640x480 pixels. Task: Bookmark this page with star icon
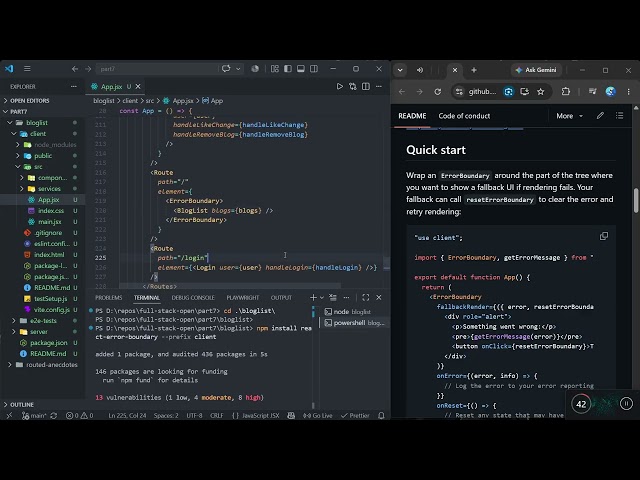tap(541, 91)
